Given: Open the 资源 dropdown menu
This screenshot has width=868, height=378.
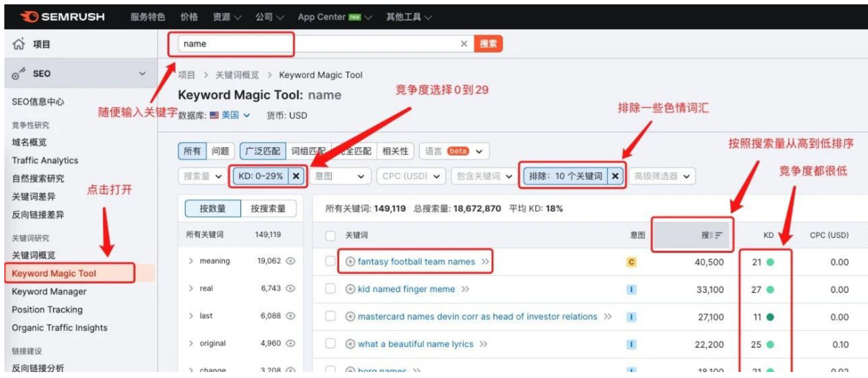Looking at the screenshot, I should [x=227, y=17].
